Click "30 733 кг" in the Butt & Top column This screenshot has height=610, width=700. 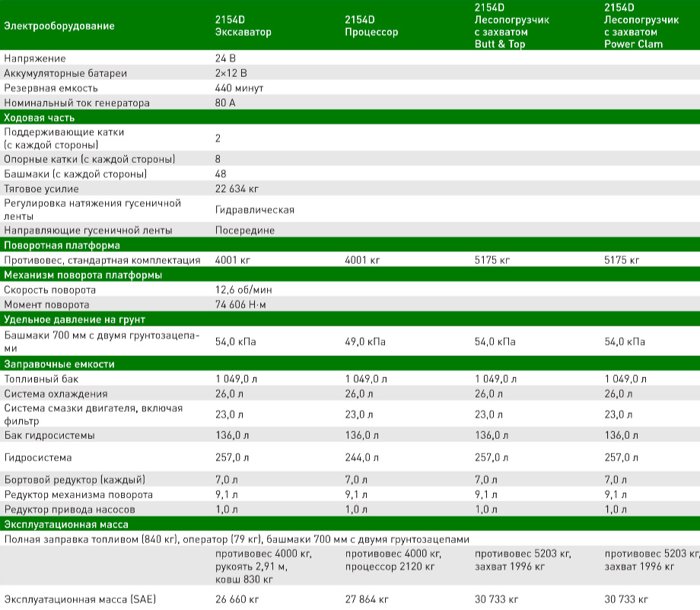pyautogui.click(x=496, y=599)
